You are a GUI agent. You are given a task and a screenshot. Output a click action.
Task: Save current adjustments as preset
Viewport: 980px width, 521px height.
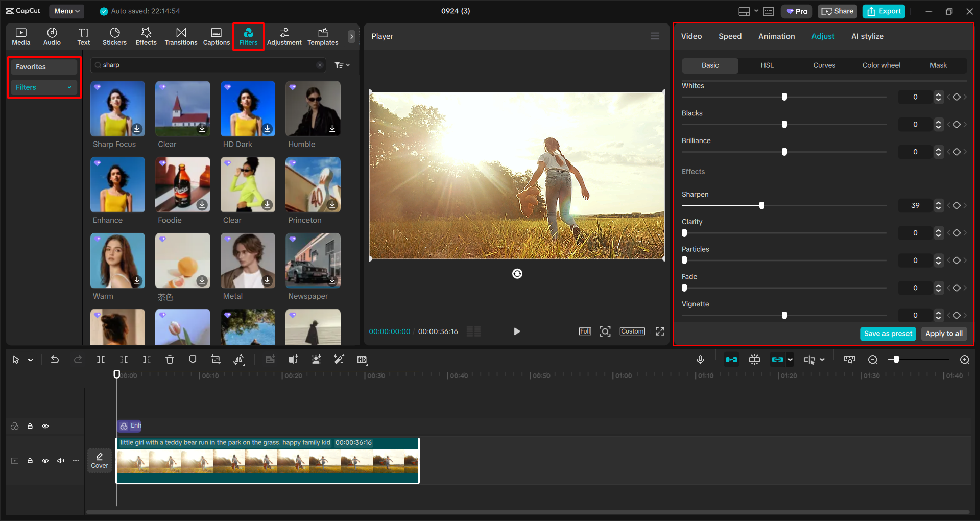click(888, 334)
